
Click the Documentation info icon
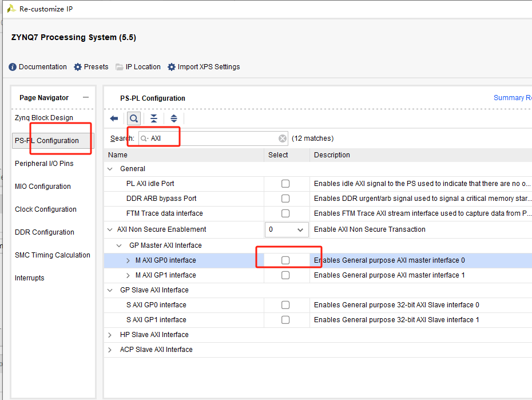[x=13, y=67]
